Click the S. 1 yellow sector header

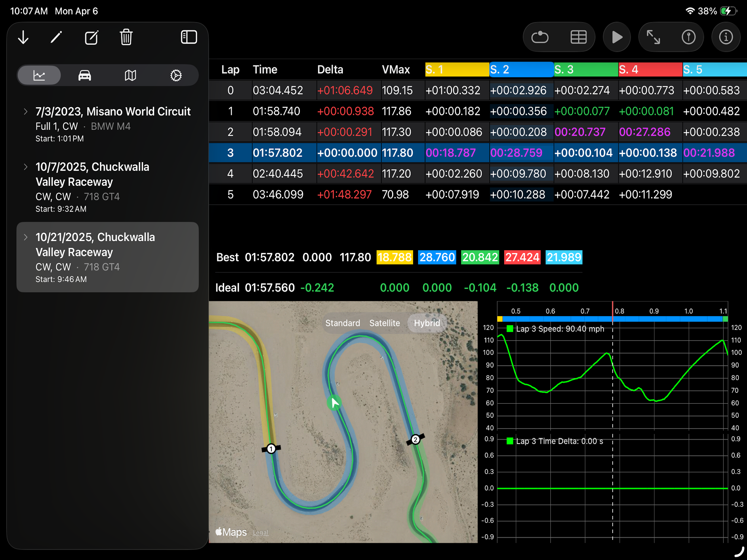457,69
